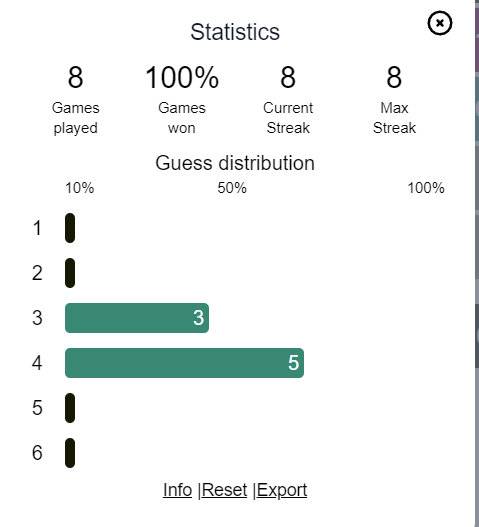The image size is (479, 527).
Task: Click the Statistics heading
Action: click(235, 32)
